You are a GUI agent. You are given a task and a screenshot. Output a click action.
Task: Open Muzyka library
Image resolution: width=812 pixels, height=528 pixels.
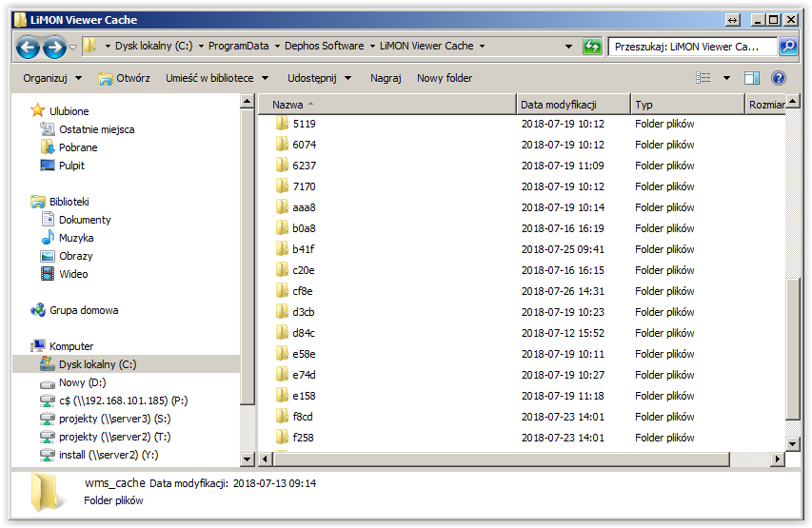click(76, 238)
